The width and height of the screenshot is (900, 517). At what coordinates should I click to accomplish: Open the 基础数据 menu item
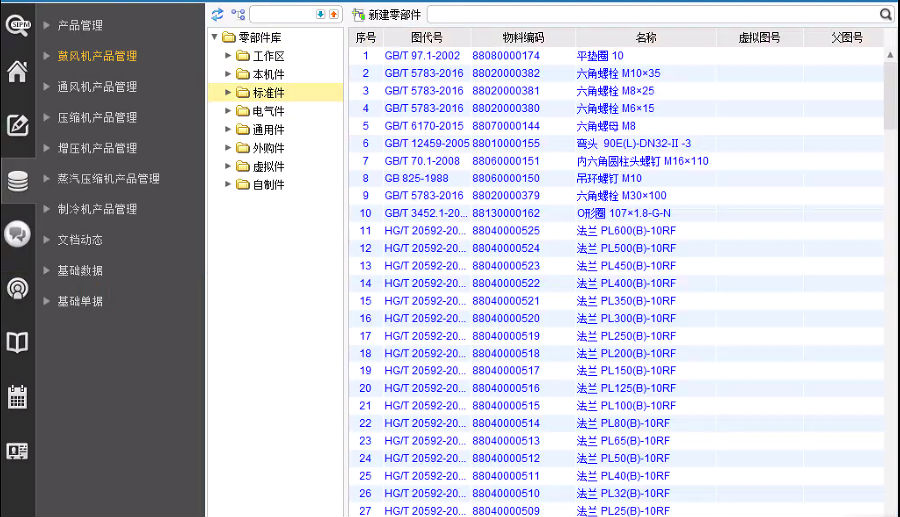[80, 271]
